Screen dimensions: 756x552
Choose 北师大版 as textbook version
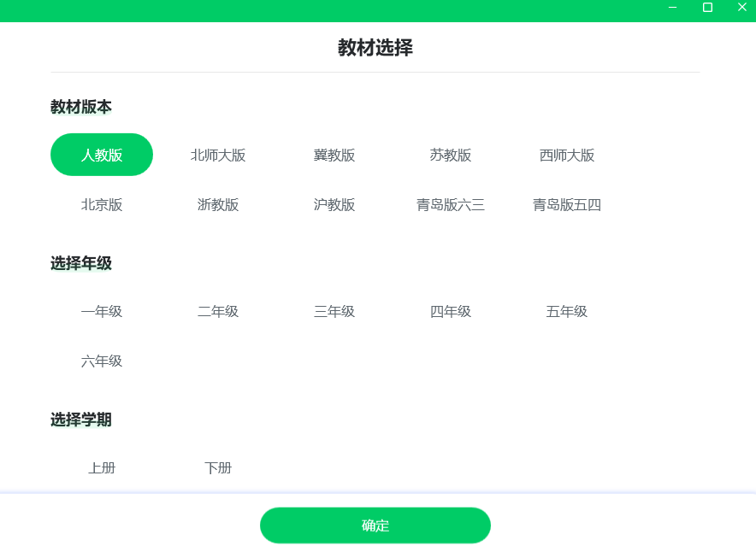point(217,155)
